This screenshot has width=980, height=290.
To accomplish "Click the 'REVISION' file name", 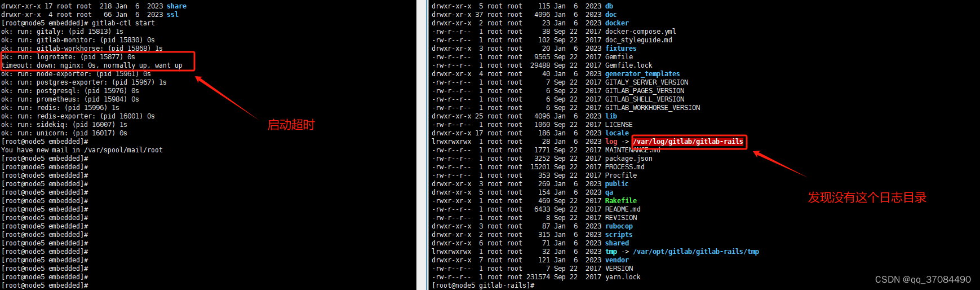I will (x=621, y=218).
